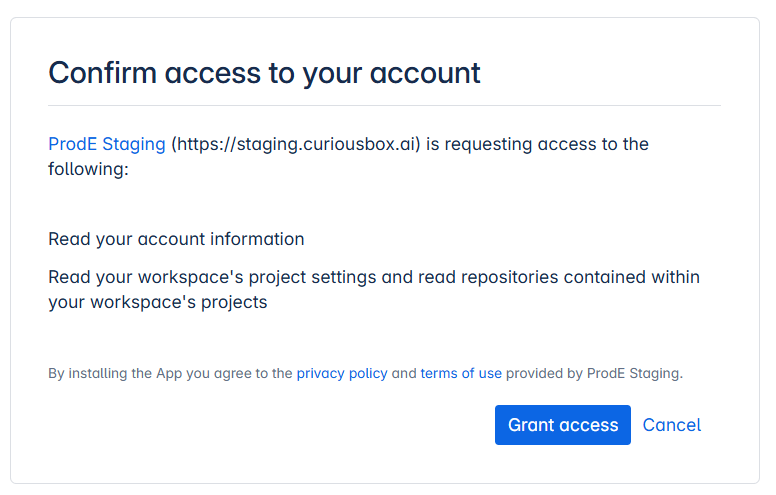Click 'provided by ProdE Staging.' footer text
The height and width of the screenshot is (495, 776).
pos(594,373)
